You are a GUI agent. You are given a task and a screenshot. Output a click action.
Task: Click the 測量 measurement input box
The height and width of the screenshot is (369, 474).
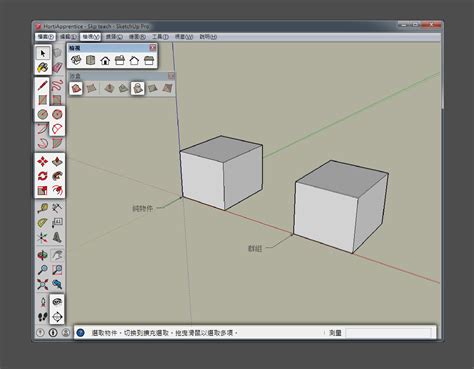[389, 333]
